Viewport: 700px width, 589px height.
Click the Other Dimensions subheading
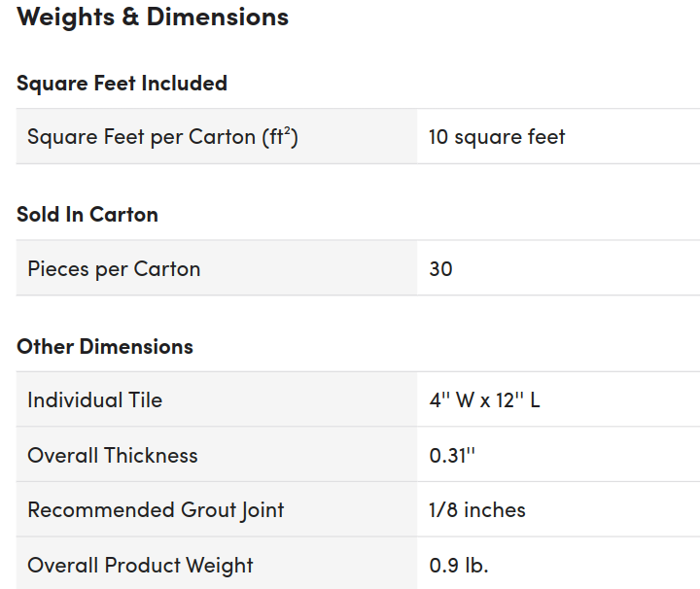(105, 347)
